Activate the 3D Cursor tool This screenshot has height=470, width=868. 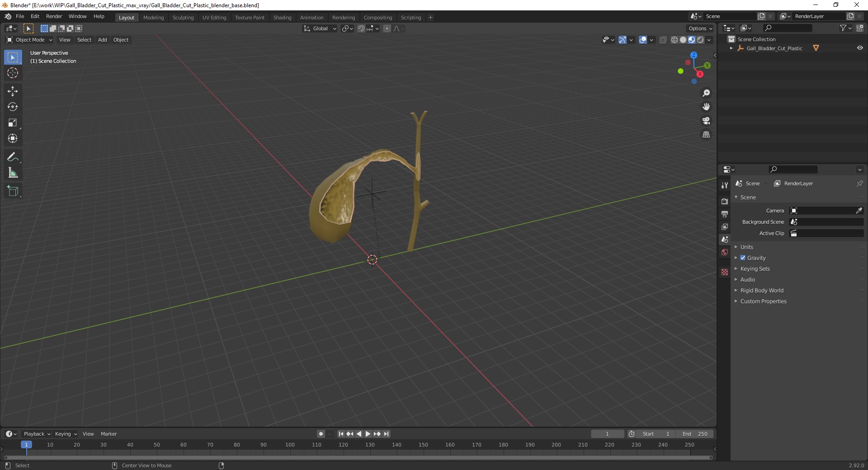tap(13, 73)
